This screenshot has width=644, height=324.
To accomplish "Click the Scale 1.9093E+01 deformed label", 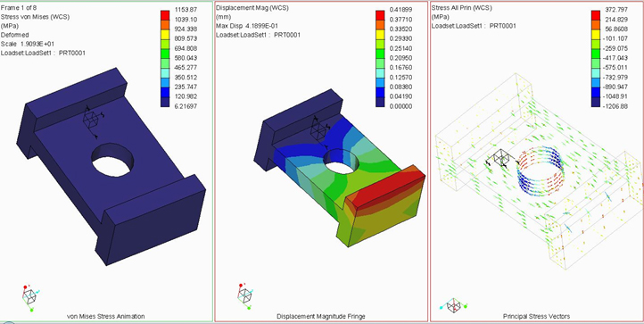I will point(28,44).
